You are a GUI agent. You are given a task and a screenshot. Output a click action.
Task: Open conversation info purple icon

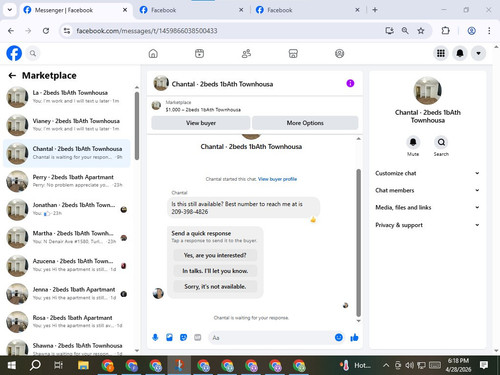pyautogui.click(x=350, y=83)
